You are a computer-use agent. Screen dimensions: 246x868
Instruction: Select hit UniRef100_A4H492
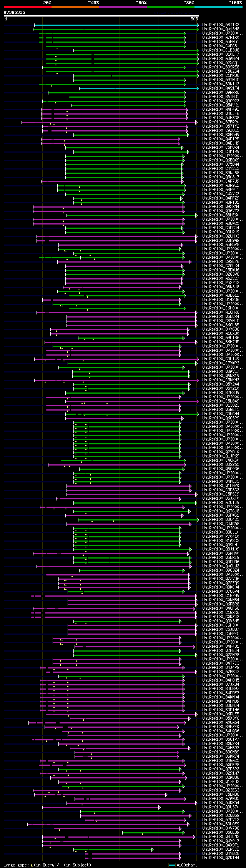click(x=221, y=110)
